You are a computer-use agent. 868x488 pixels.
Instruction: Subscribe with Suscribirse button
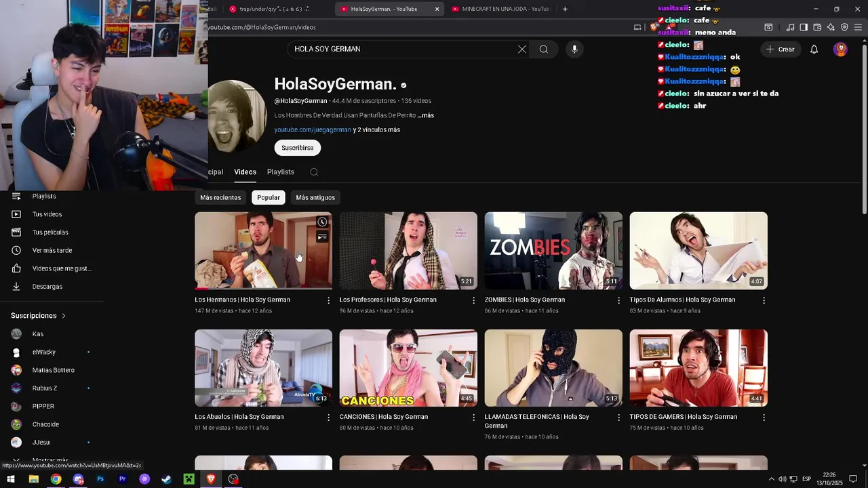(298, 148)
